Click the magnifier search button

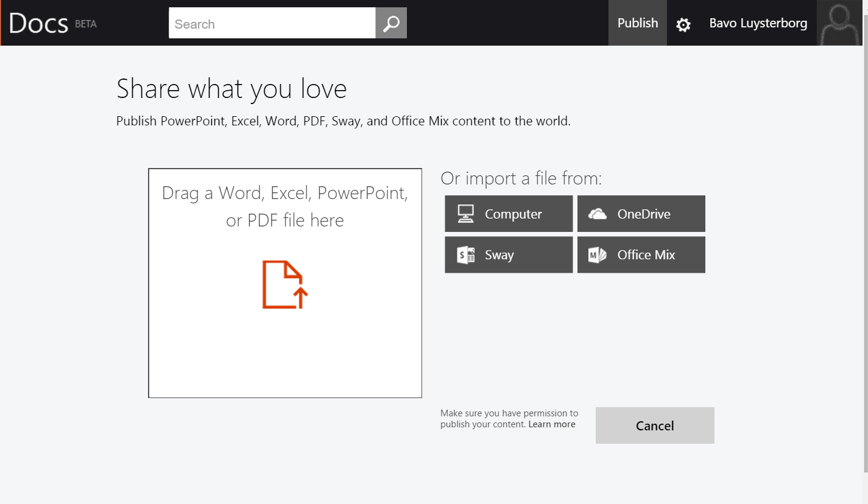point(391,23)
